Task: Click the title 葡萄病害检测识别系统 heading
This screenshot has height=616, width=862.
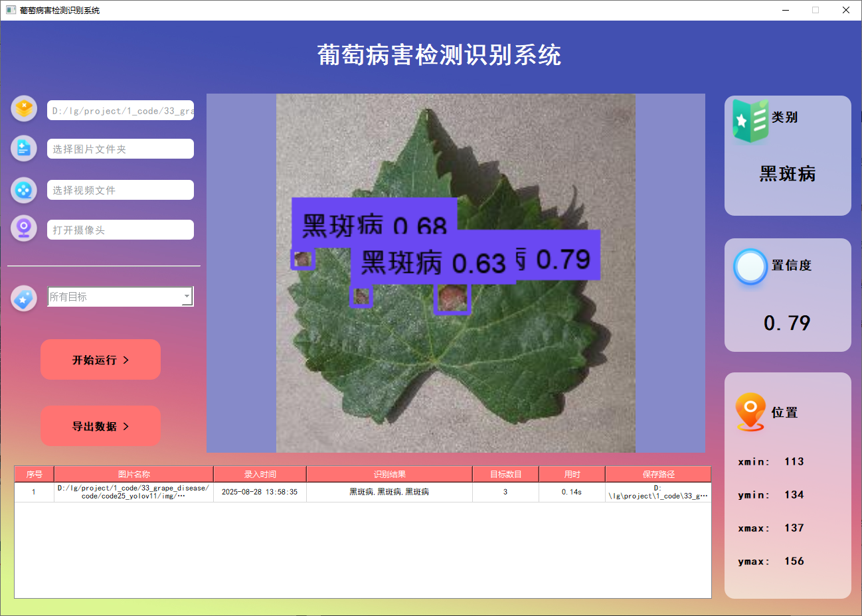Action: [439, 55]
